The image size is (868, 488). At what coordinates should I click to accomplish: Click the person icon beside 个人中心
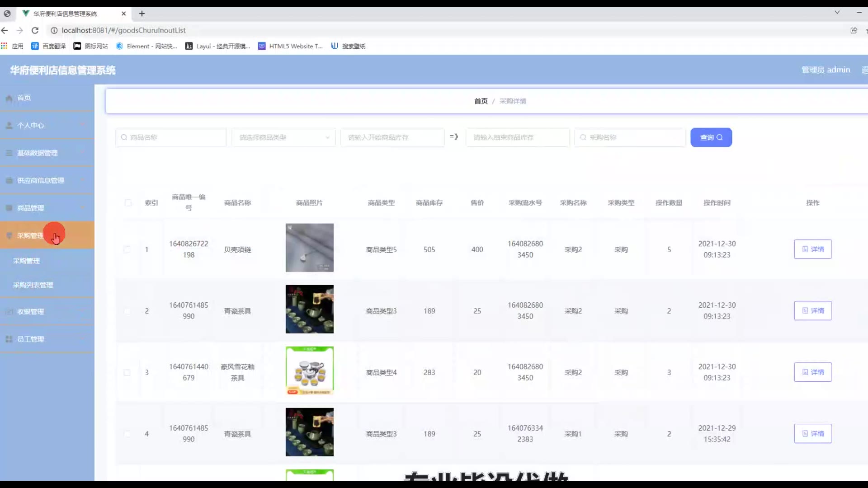(9, 126)
